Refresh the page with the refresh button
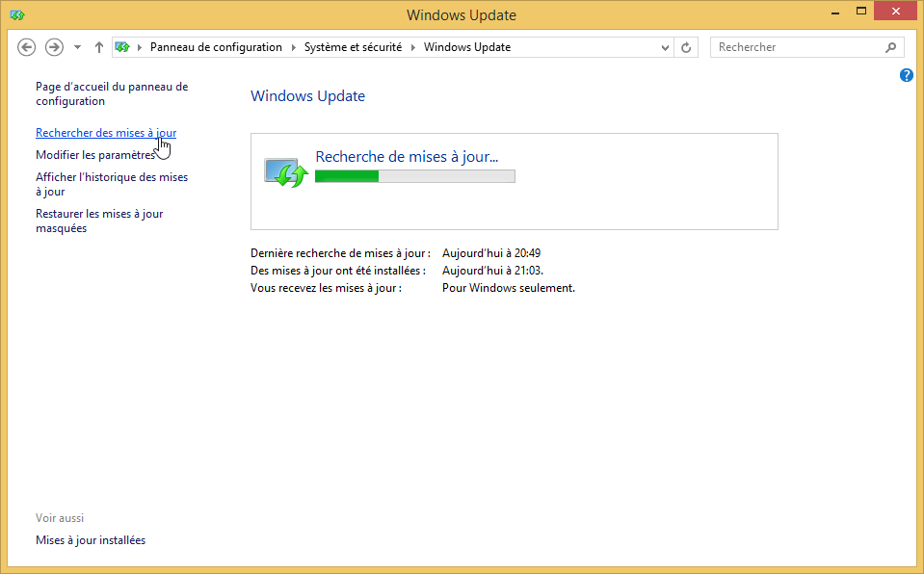 point(686,48)
